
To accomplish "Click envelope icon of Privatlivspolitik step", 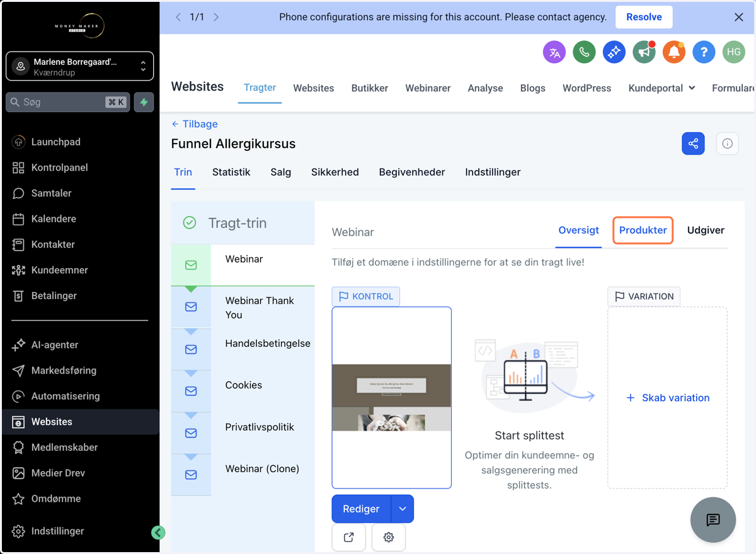I will click(x=191, y=433).
